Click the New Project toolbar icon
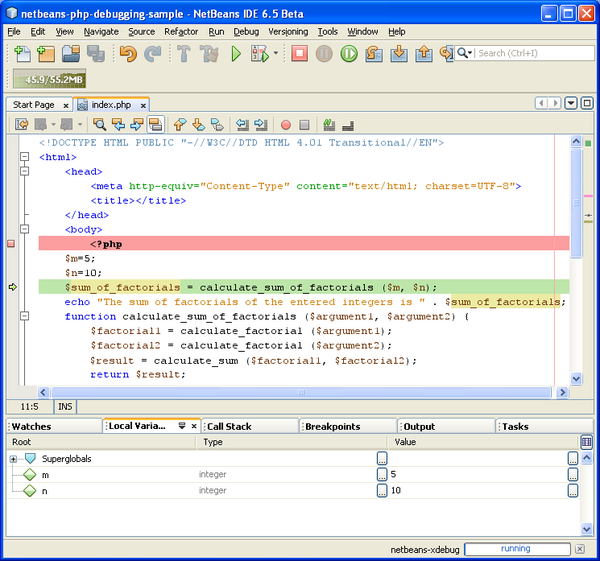Viewport: 600px width, 561px height. coord(44,54)
